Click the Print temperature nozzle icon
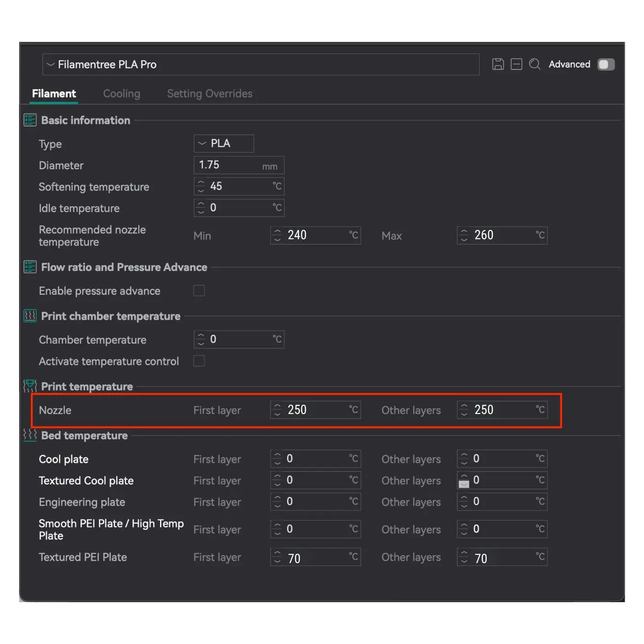Image resolution: width=644 pixels, height=644 pixels. pyautogui.click(x=30, y=386)
